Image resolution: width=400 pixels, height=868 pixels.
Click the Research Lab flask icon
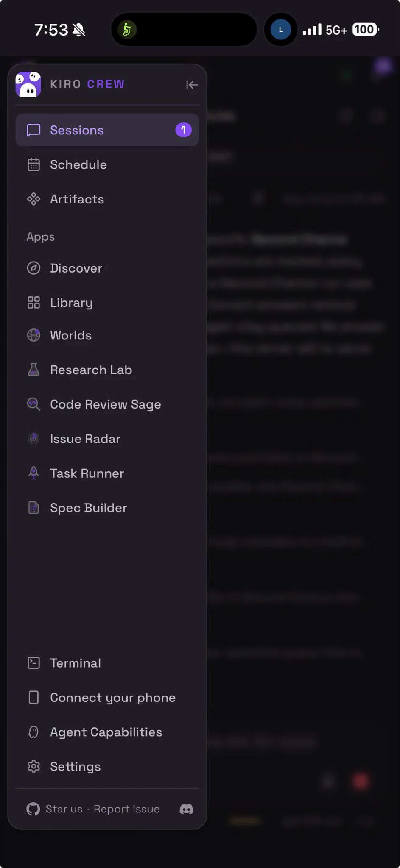pyautogui.click(x=34, y=370)
